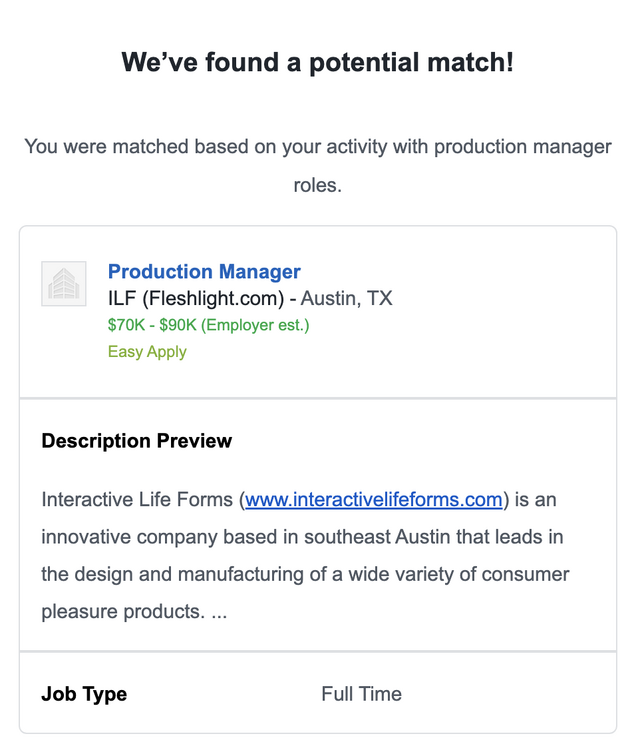Image resolution: width=640 pixels, height=750 pixels.
Task: Click the Job Type label
Action: [x=84, y=694]
